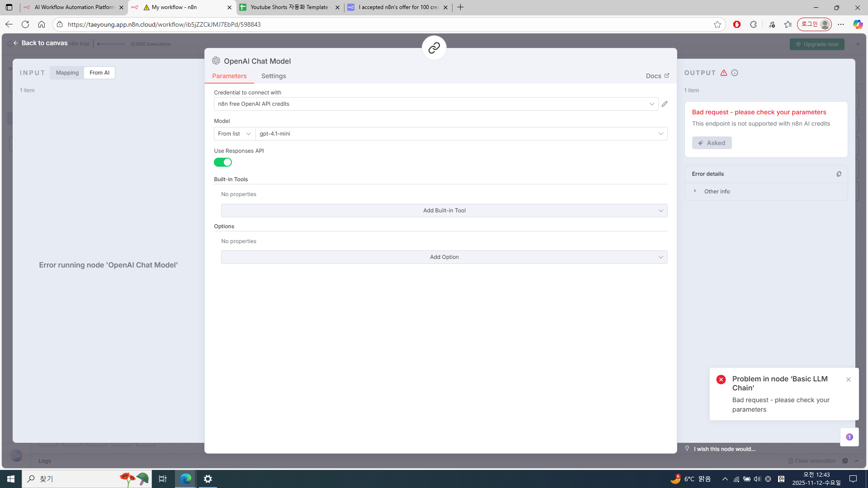Click the output info circle icon
868x488 pixels.
click(735, 73)
